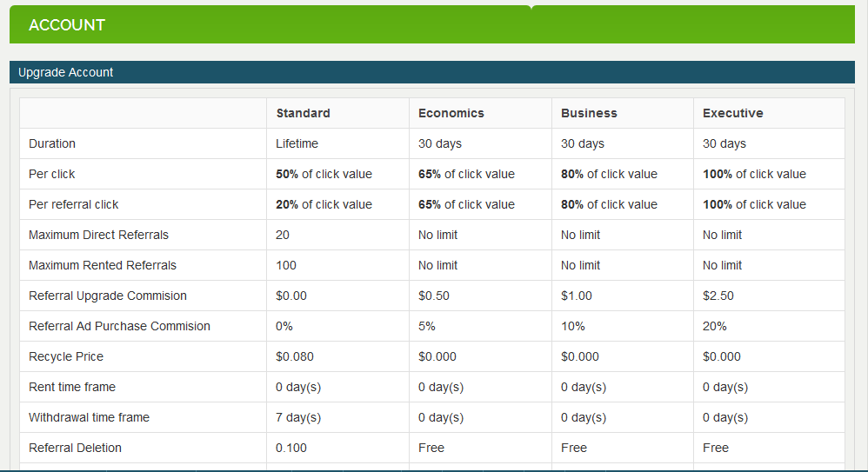Select the Economics column header
Image resolution: width=868 pixels, height=472 pixels.
click(x=451, y=113)
